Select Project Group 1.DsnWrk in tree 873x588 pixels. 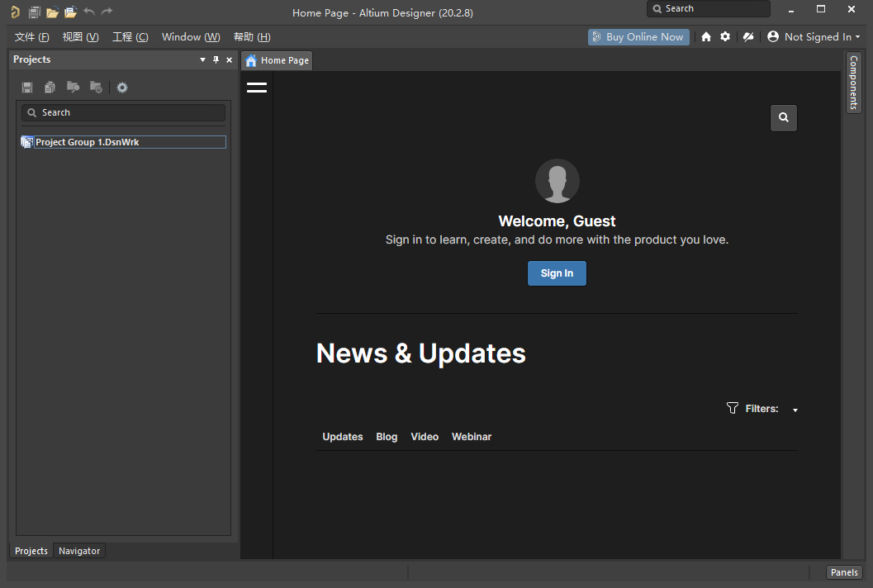click(x=87, y=142)
